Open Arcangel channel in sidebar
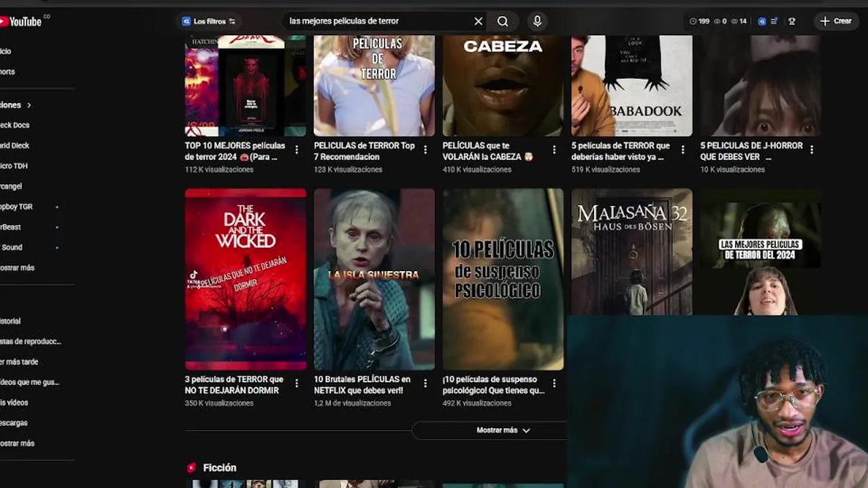Screen dimensions: 868x488 tap(12, 186)
